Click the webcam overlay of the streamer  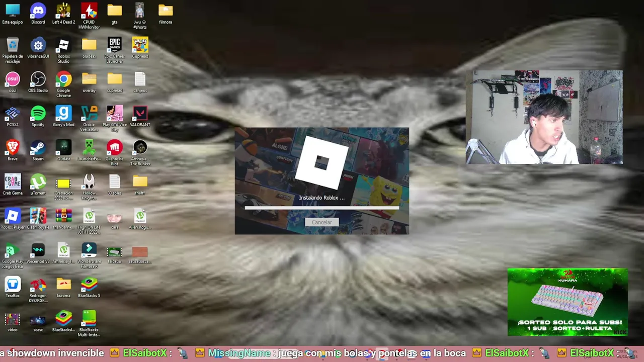544,117
